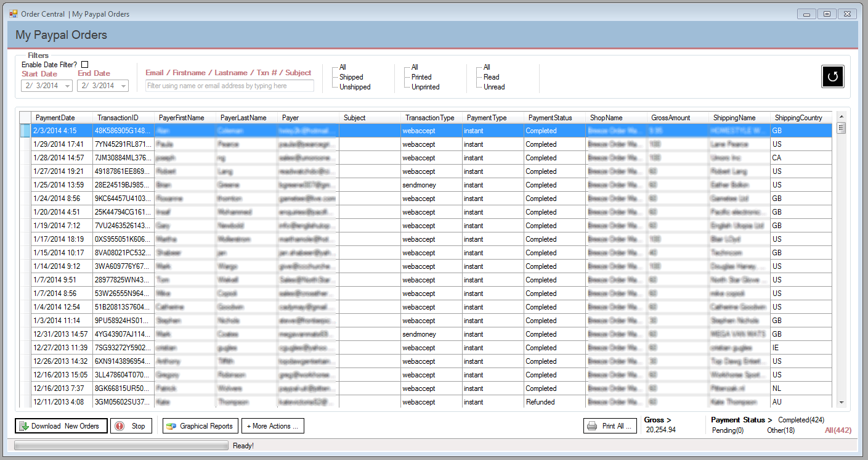868x460 pixels.
Task: Open the Start Date dropdown calendar
Action: click(67, 86)
